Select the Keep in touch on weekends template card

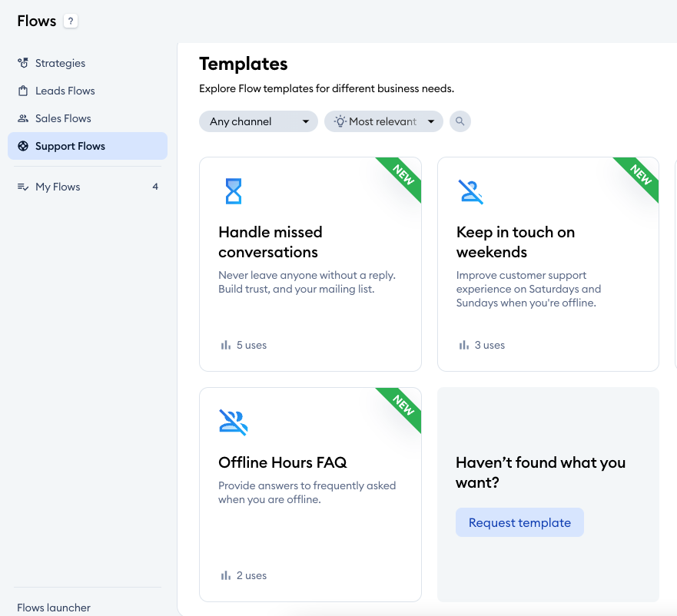(x=548, y=264)
